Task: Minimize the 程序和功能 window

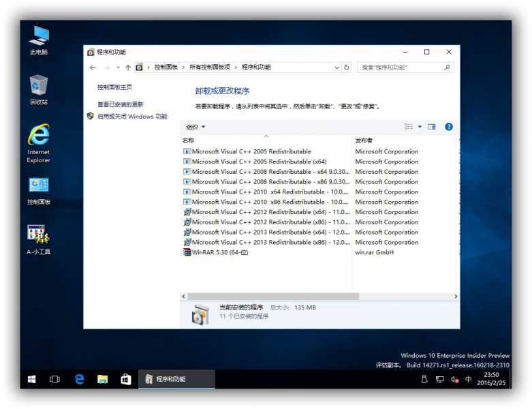Action: coord(405,52)
